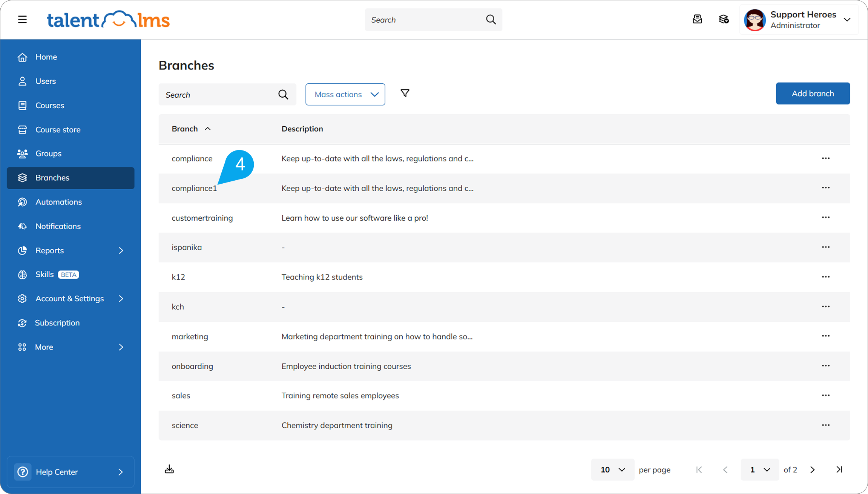Export the table via download icon

point(169,469)
